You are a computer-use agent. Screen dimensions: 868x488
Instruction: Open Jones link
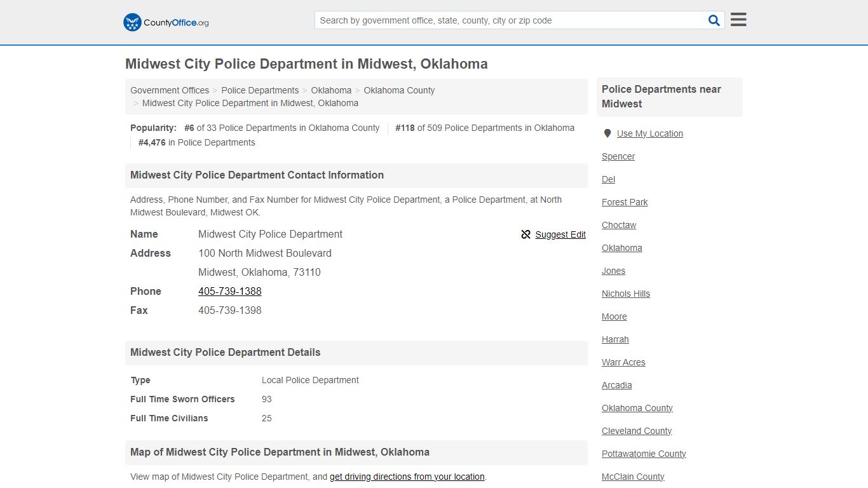[x=613, y=271]
